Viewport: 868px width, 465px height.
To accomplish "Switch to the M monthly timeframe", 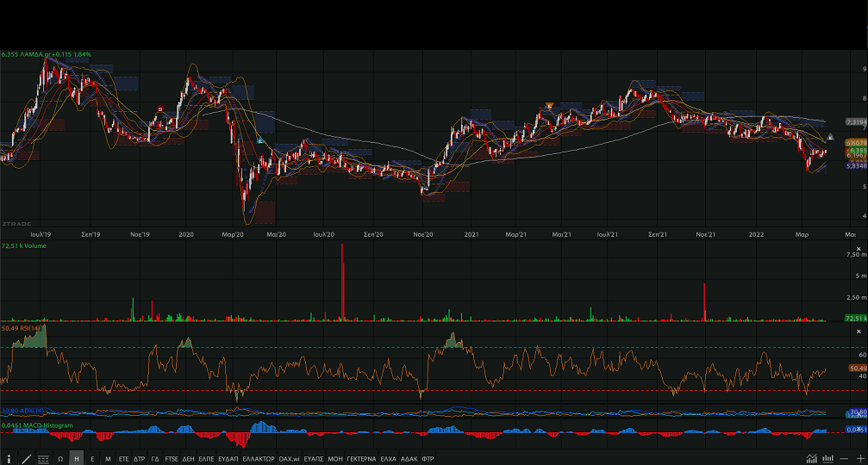I will (x=108, y=458).
